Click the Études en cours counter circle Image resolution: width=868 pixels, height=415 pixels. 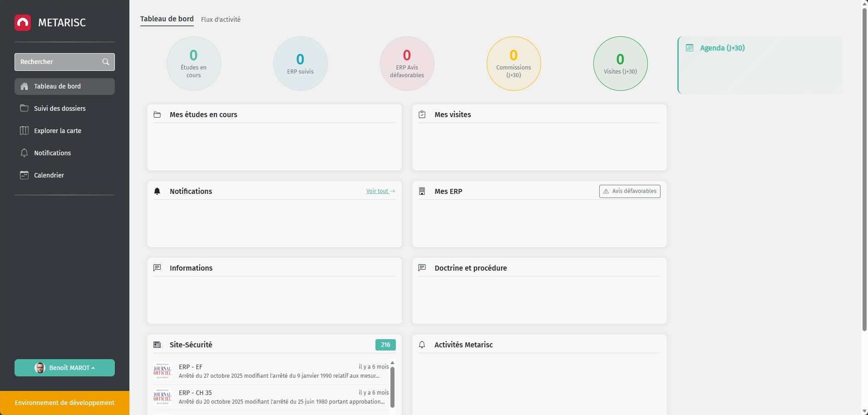[x=194, y=64]
